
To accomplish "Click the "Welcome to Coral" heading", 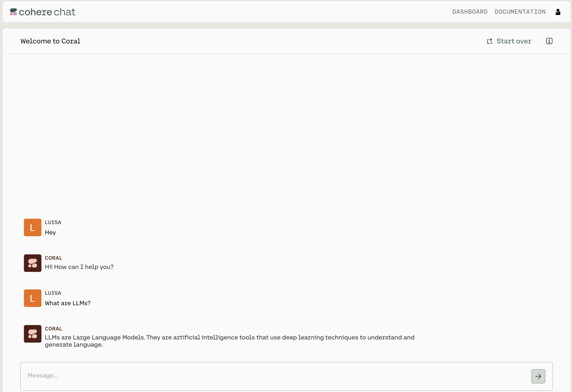I will click(x=50, y=41).
